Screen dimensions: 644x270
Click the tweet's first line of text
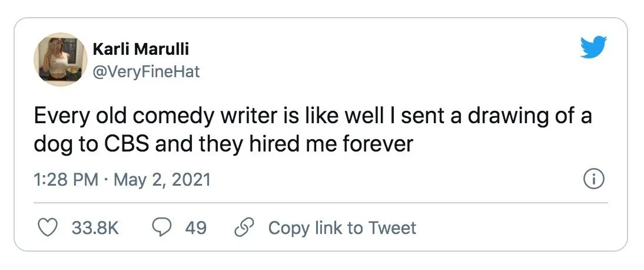pyautogui.click(x=312, y=116)
